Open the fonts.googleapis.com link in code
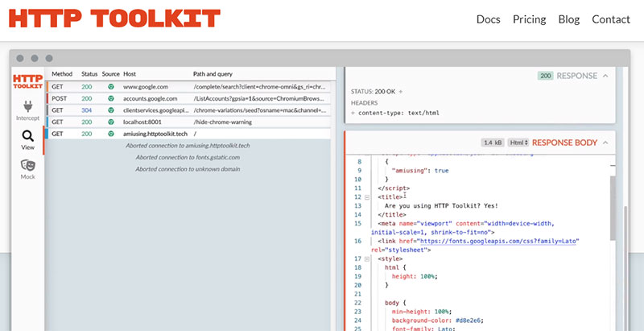Viewport: 644px width, 331px height. coord(500,241)
